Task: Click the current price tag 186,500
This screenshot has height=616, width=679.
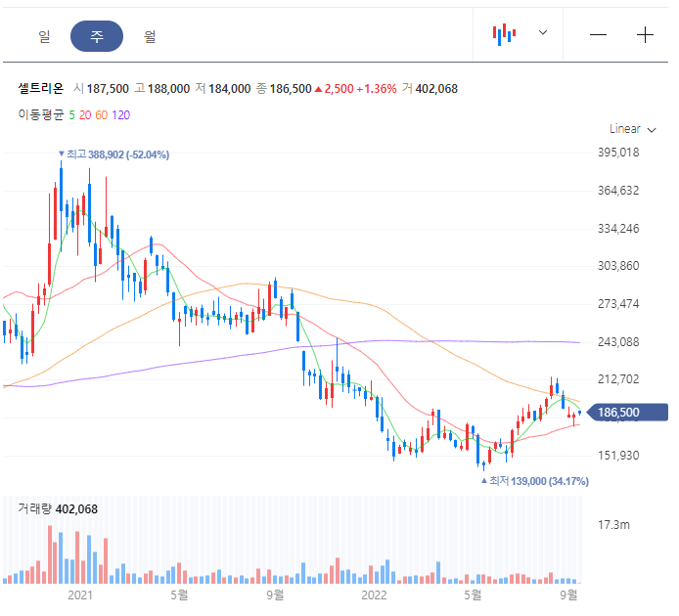Action: click(x=627, y=412)
